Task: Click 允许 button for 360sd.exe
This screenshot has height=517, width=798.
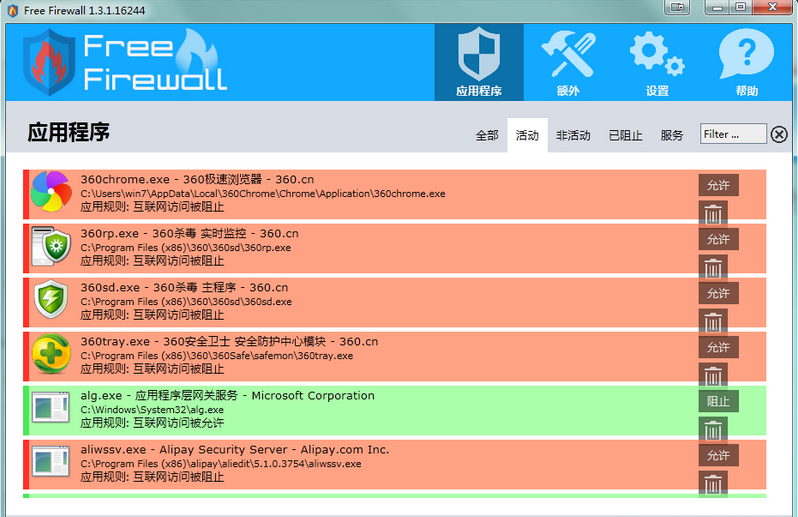Action: point(718,293)
